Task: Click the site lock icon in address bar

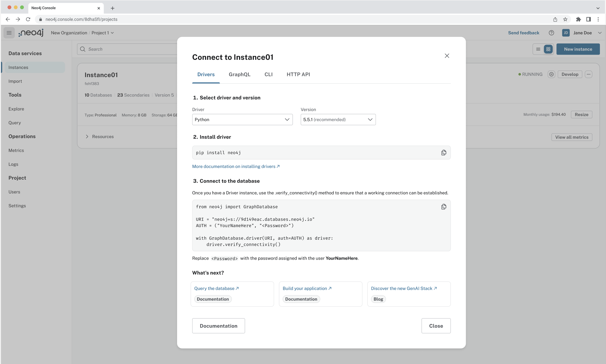Action: (x=41, y=19)
